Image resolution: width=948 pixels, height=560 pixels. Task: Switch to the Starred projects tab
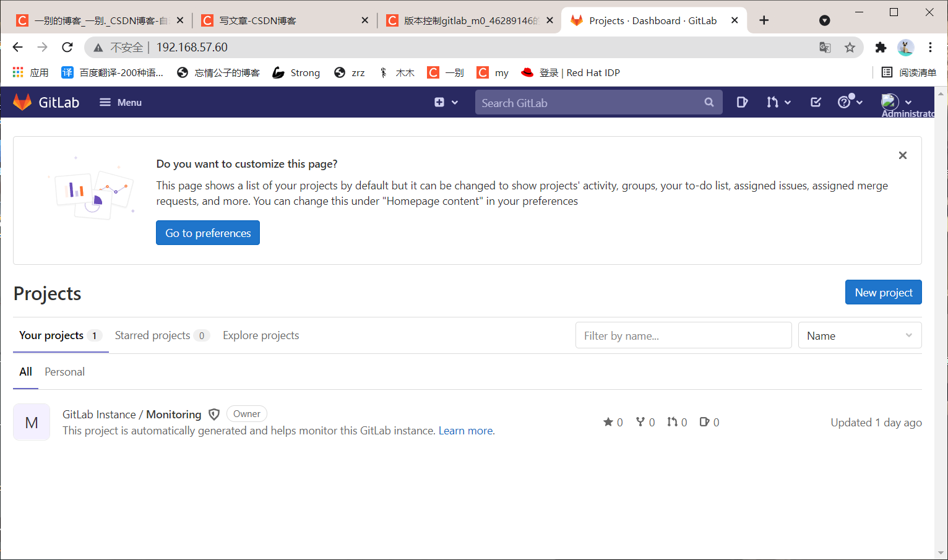153,335
